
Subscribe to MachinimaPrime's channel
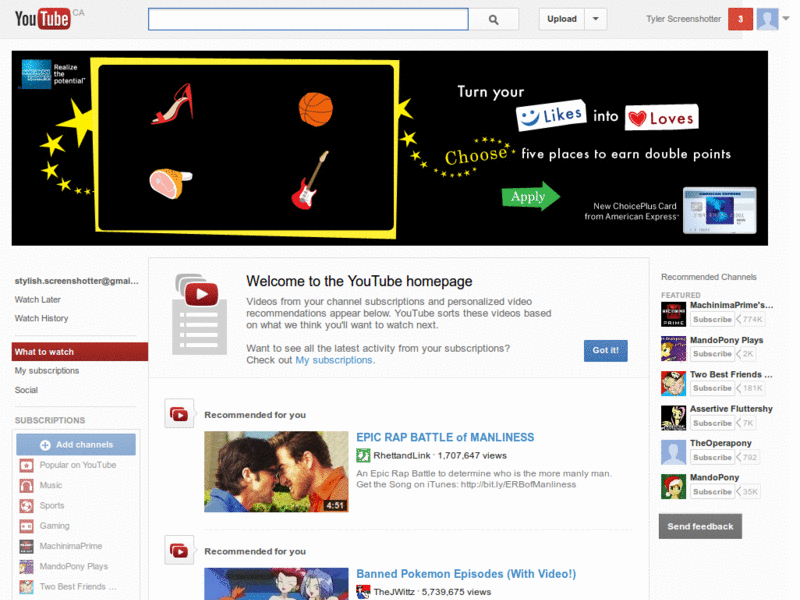point(712,319)
